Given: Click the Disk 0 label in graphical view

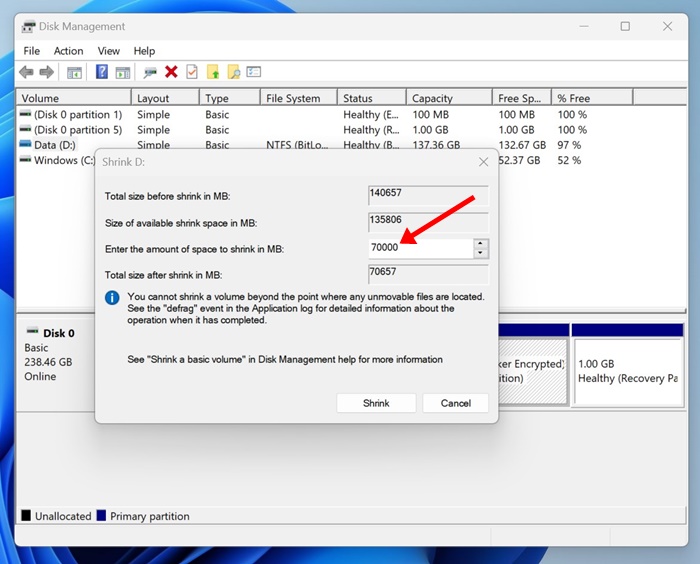Looking at the screenshot, I should click(58, 333).
